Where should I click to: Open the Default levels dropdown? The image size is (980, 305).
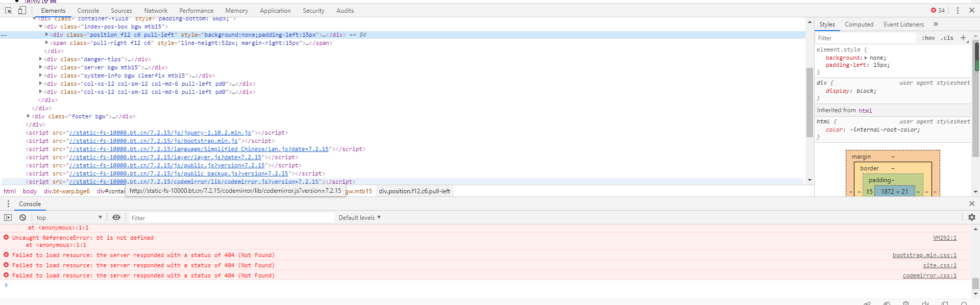click(x=359, y=218)
